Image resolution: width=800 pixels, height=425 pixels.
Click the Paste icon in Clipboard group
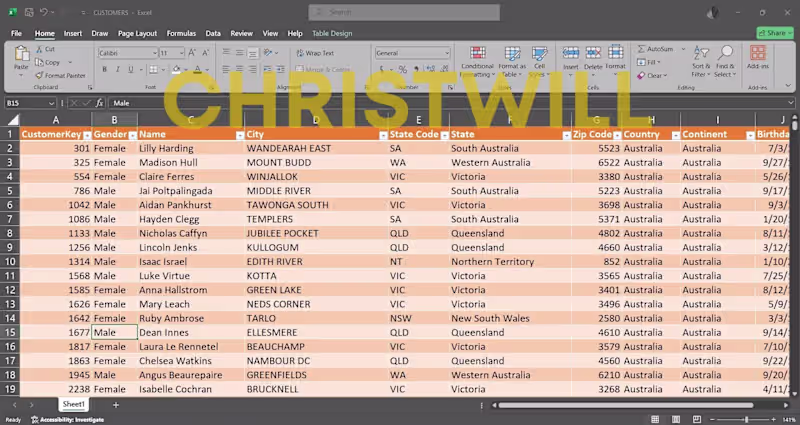[x=21, y=54]
